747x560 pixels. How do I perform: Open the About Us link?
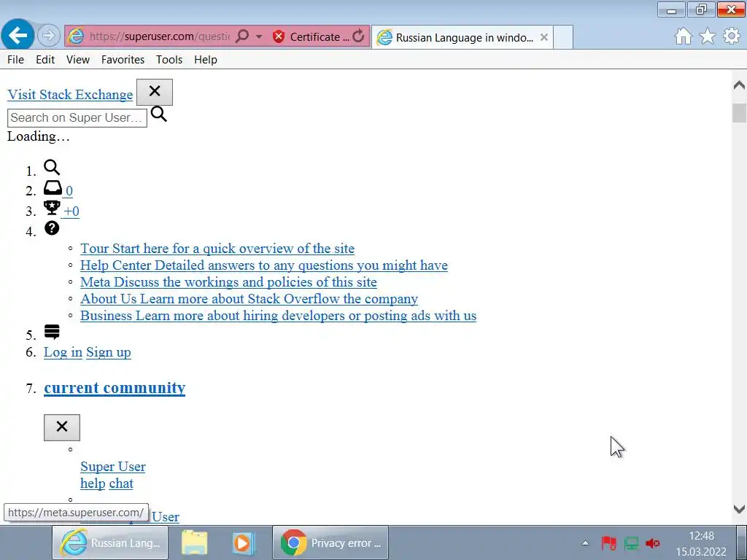[x=249, y=298]
